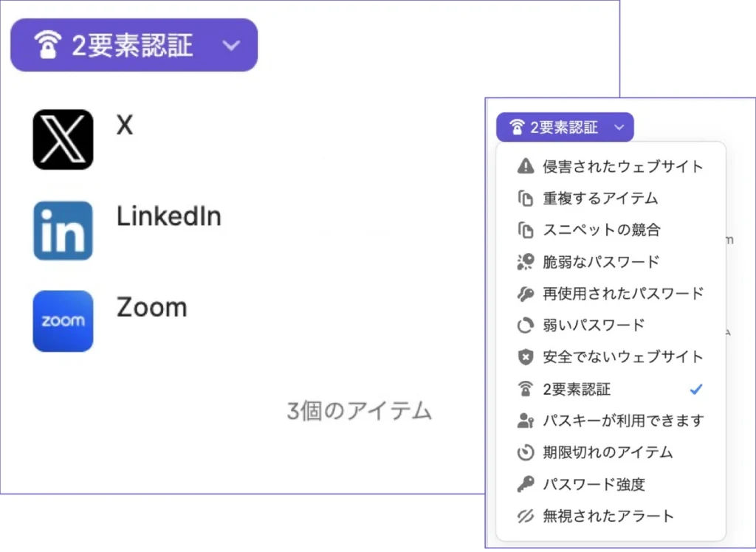Viewport: 756px width, 552px height.
Task: Click the warning icon for 侵害されたウェブサイト
Action: point(525,166)
